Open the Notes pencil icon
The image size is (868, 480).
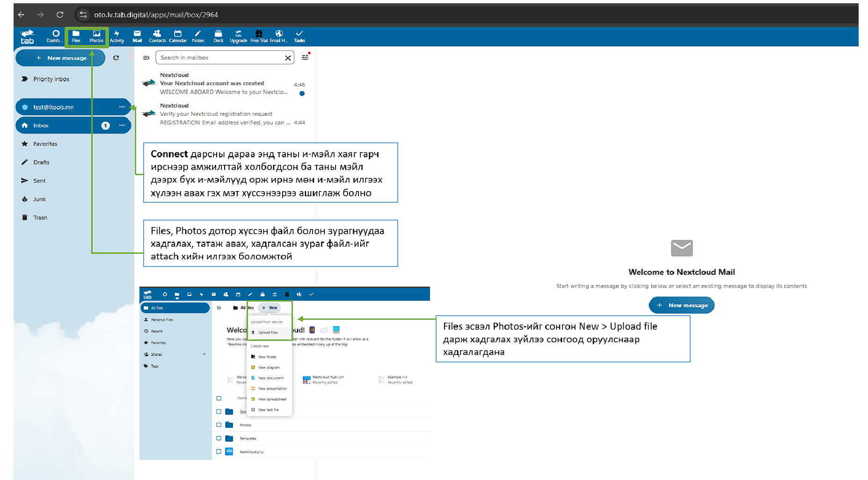tap(198, 36)
